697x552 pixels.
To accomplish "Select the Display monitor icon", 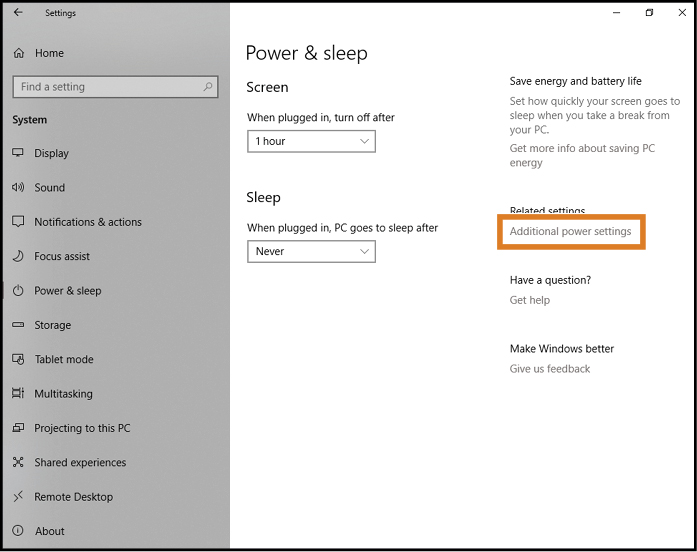I will pyautogui.click(x=18, y=153).
